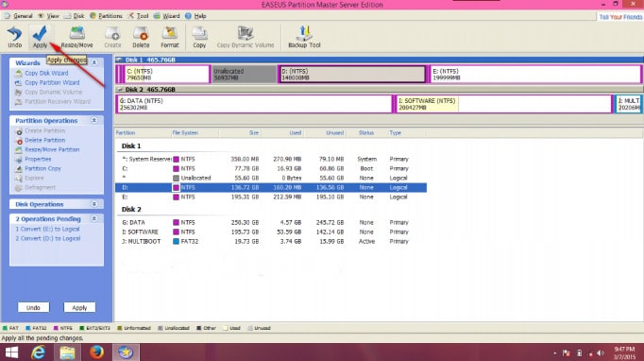Click Tell Your Friends link
644x361 pixels.
(x=620, y=17)
